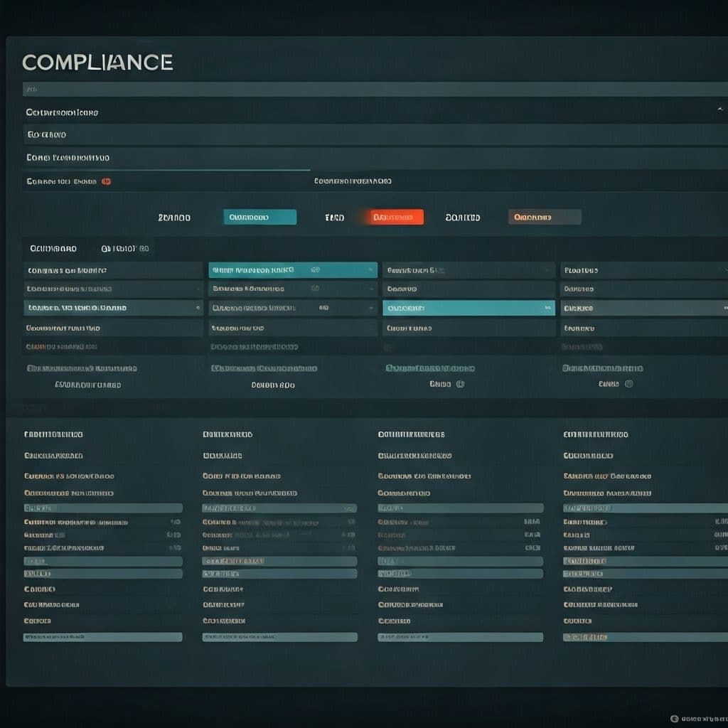Image resolution: width=728 pixels, height=728 pixels.
Task: Click the circle icon below the third column summary
Action: [x=460, y=384]
